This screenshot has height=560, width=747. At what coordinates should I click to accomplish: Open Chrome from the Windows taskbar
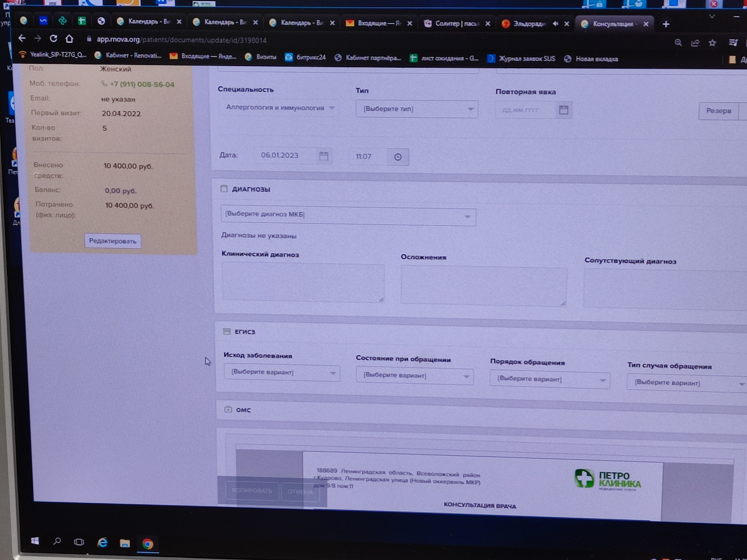click(x=148, y=544)
